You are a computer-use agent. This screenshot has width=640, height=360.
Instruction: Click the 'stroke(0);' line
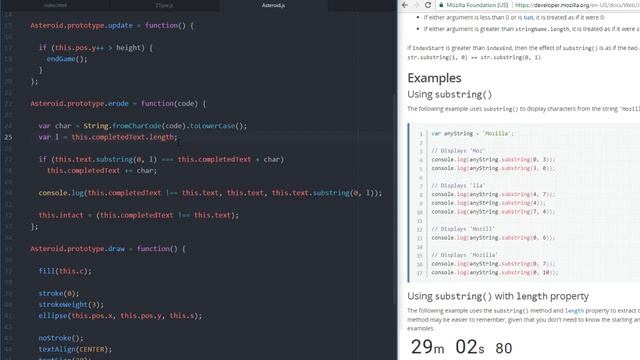[59, 293]
